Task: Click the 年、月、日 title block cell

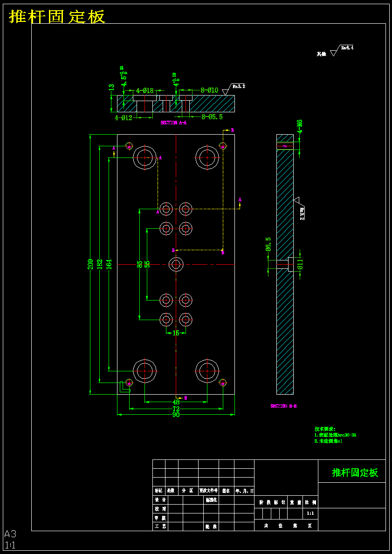Action: click(244, 491)
